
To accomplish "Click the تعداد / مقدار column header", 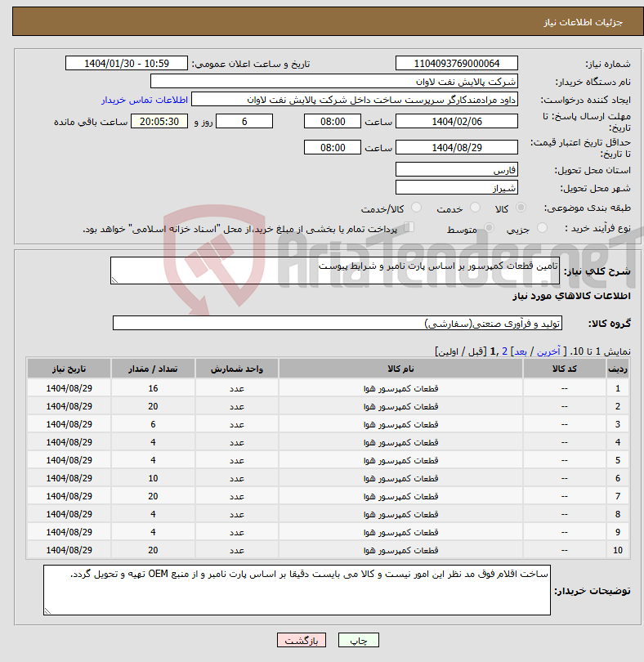I will click(x=153, y=369).
